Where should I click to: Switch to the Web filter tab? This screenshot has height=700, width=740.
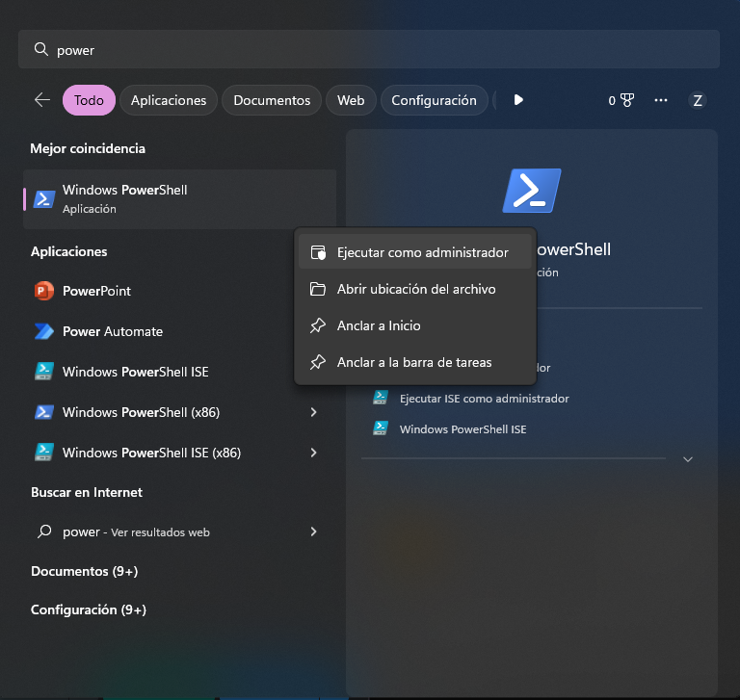(351, 100)
